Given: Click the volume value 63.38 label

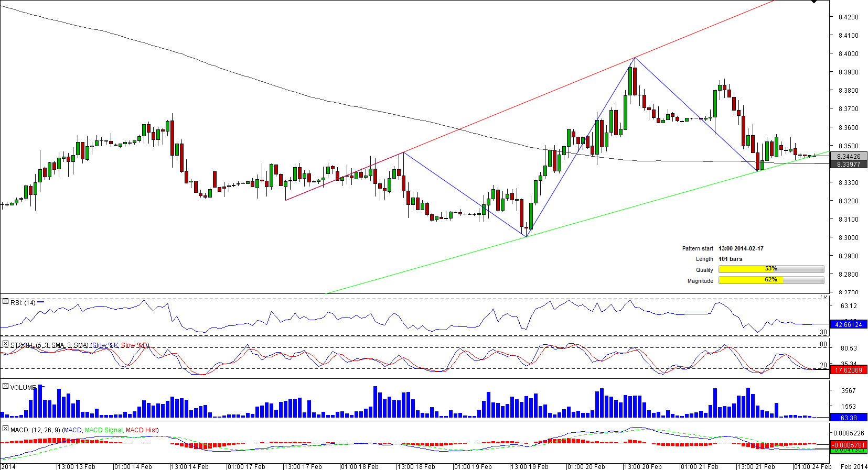Looking at the screenshot, I should click(x=849, y=418).
